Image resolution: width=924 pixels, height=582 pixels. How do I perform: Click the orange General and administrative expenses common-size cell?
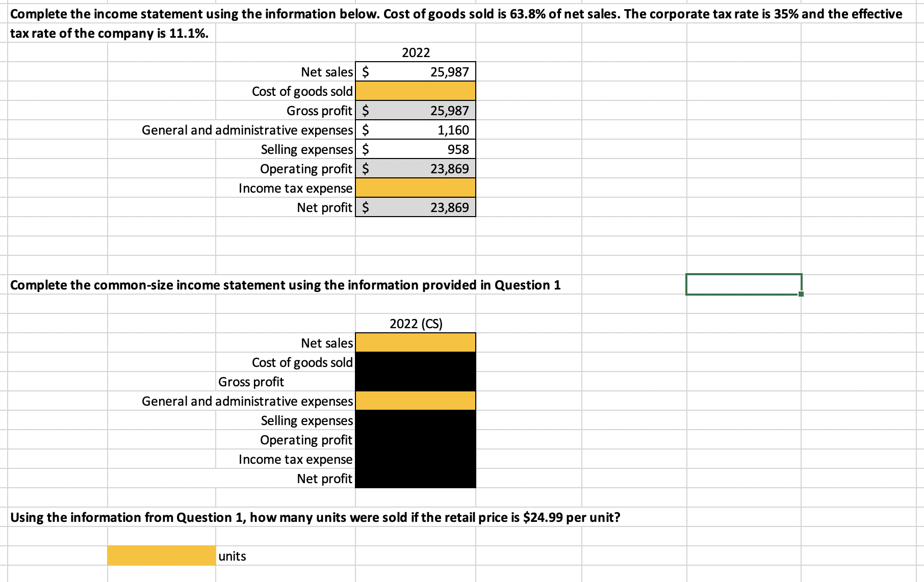(416, 401)
